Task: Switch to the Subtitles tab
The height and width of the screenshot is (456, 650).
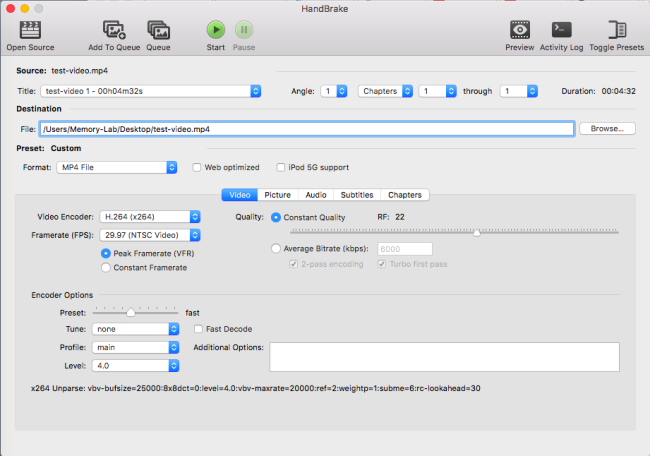Action: click(x=357, y=195)
